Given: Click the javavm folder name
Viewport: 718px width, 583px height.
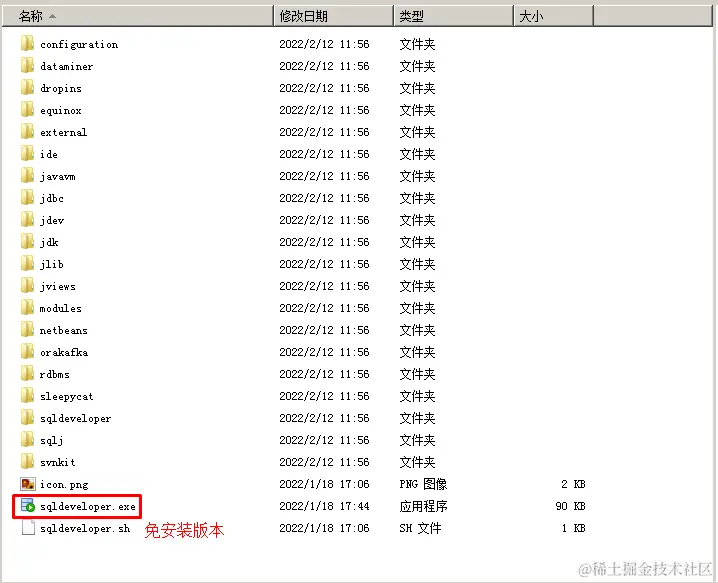Looking at the screenshot, I should [x=58, y=176].
